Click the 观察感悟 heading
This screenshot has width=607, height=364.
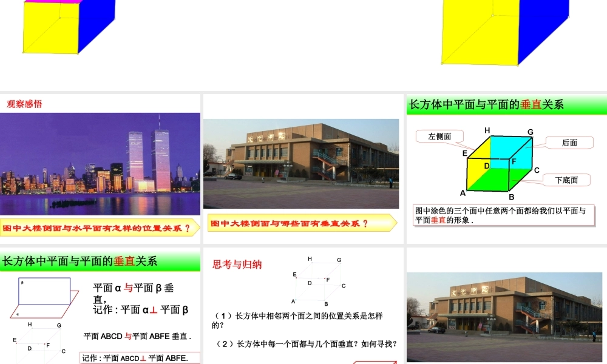tap(24, 104)
